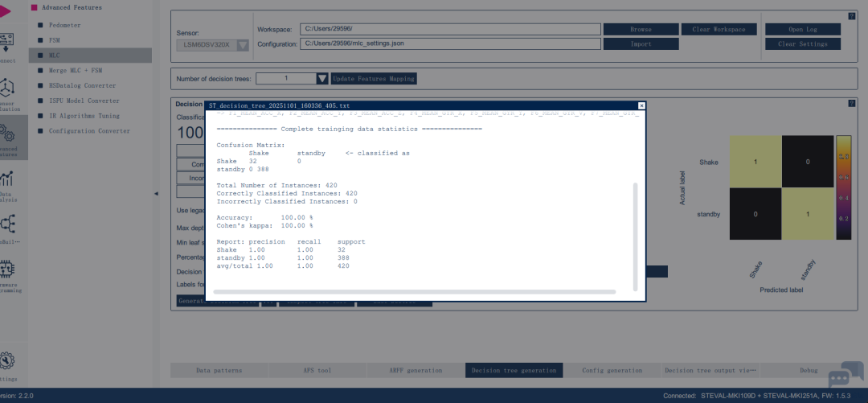Click Update Features Mapping button
This screenshot has height=403, width=868.
374,79
